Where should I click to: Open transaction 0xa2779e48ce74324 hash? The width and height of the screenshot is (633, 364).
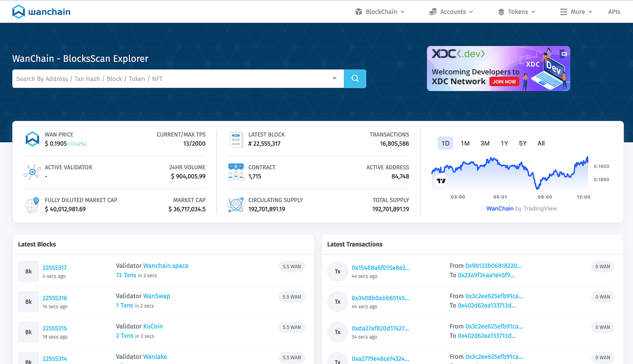point(381,359)
